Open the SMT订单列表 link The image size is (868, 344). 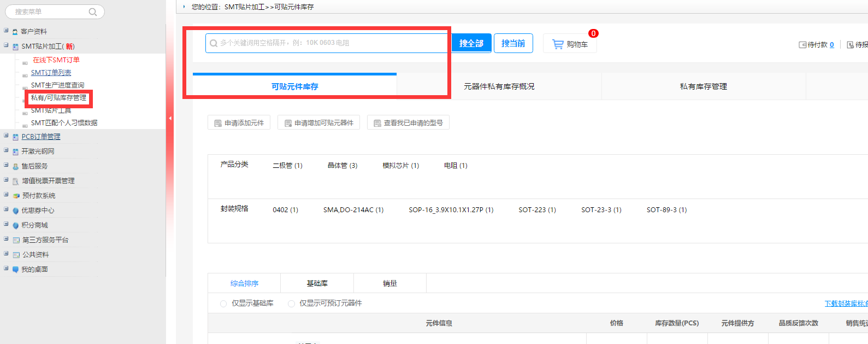tap(51, 73)
